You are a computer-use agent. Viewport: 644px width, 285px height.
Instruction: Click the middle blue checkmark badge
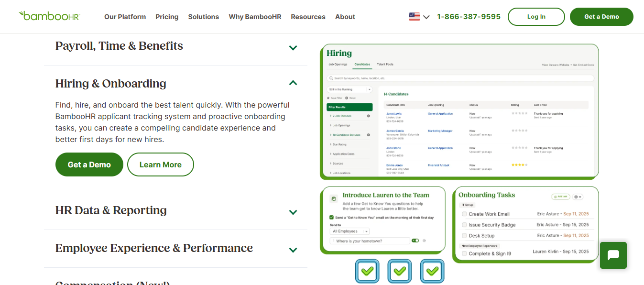(400, 271)
